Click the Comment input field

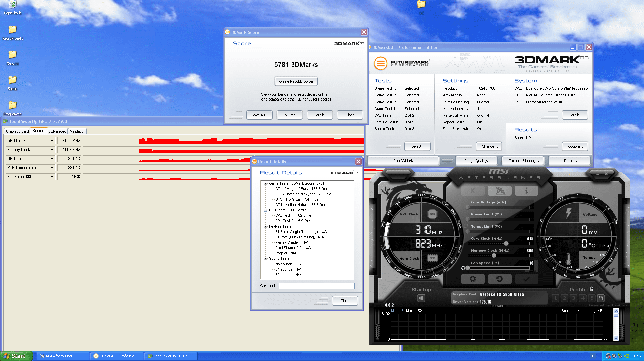coord(316,286)
